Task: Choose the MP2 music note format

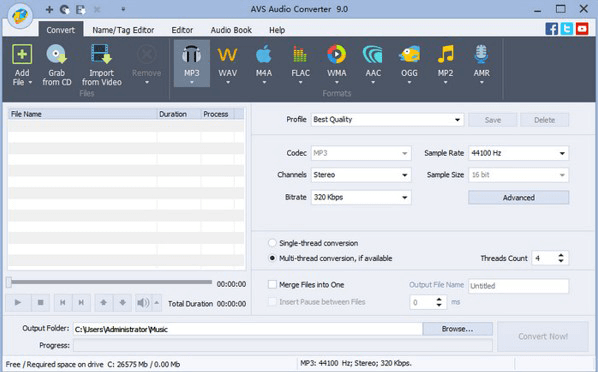Action: [x=445, y=64]
